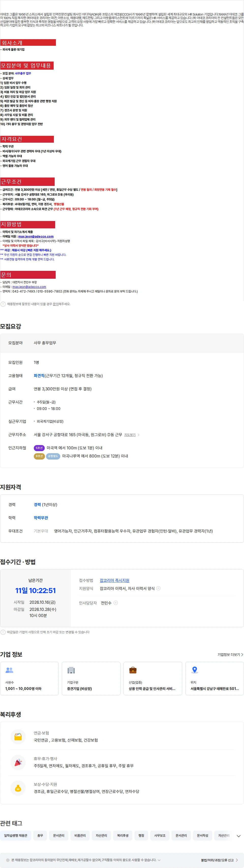Select the 복리후생 tag

(123, 835)
